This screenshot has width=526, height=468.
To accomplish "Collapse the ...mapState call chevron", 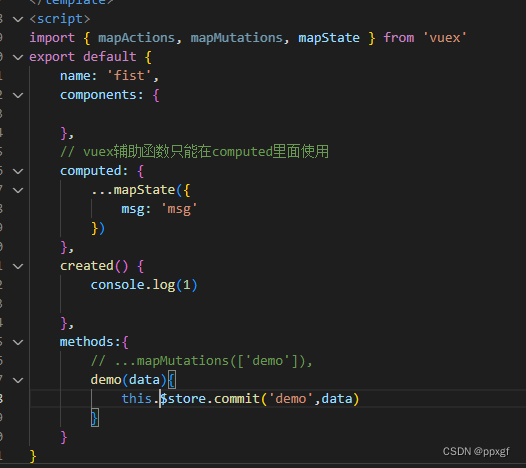I will coord(18,190).
